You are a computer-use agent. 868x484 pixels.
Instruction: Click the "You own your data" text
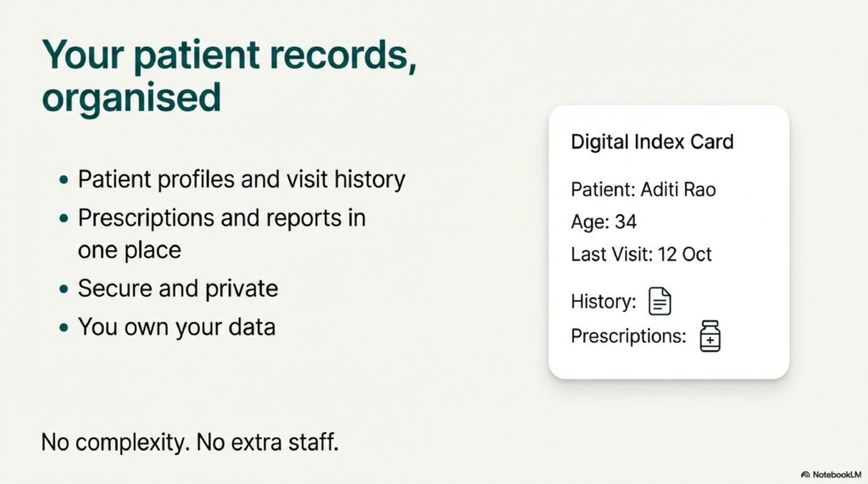[176, 326]
